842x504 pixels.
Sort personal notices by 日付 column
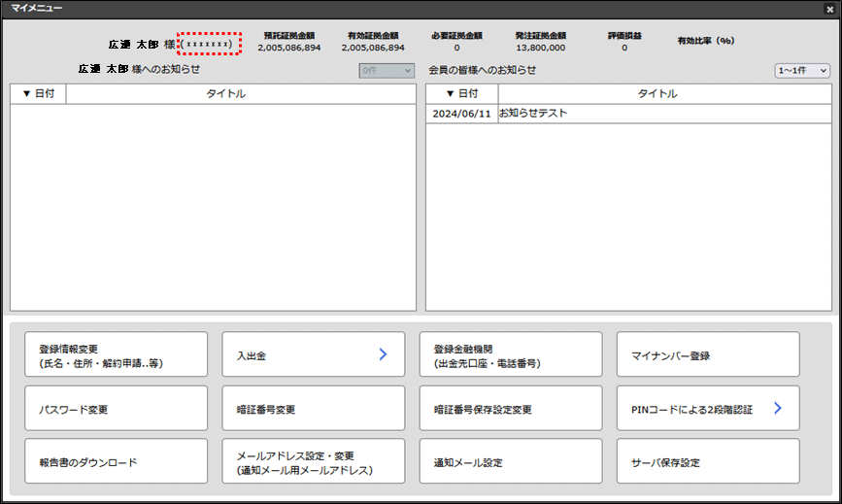[38, 94]
